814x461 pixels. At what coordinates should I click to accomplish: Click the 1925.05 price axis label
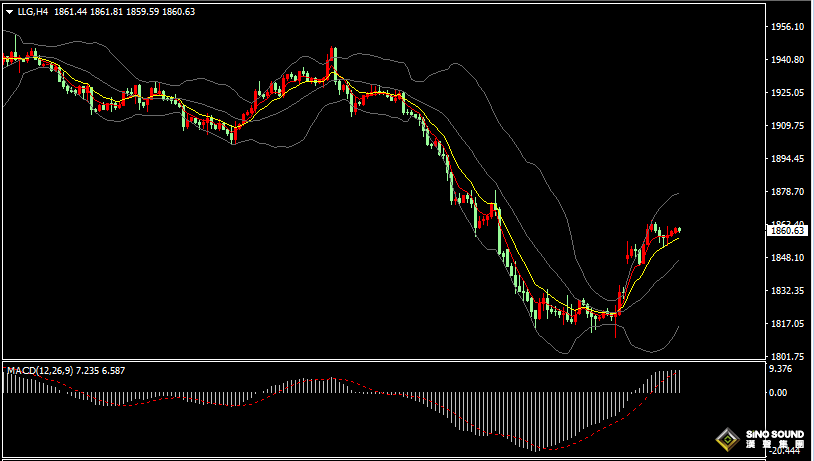coord(787,93)
